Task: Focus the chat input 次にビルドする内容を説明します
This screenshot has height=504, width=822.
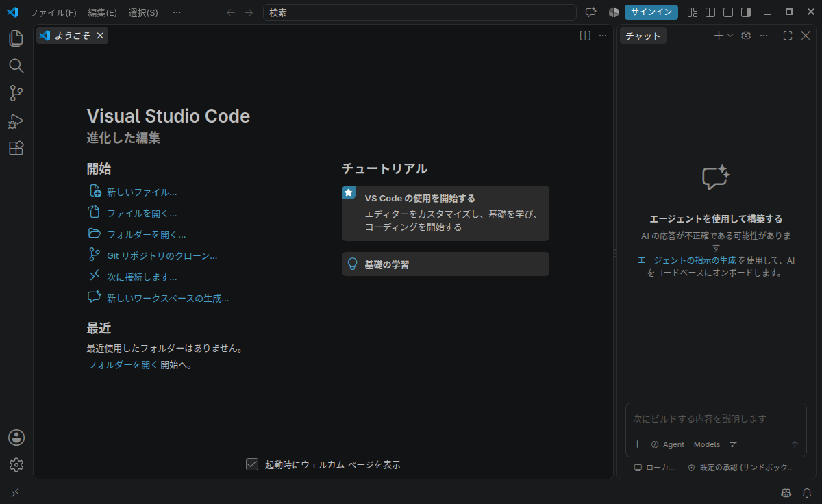Action: (716, 418)
